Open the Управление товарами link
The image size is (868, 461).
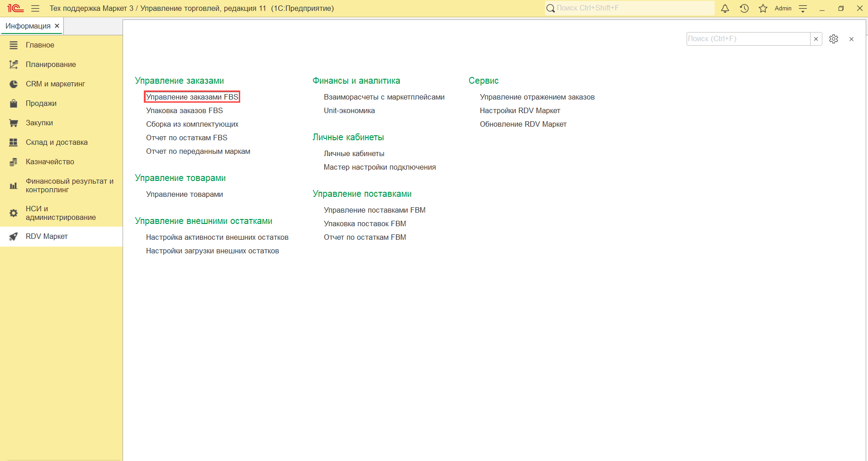tap(185, 195)
